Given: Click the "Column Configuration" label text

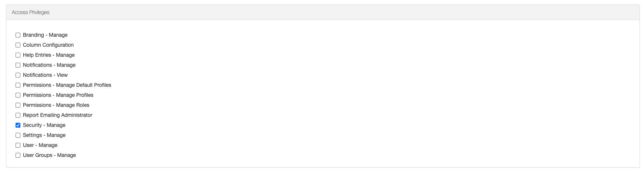Looking at the screenshot, I should (x=48, y=45).
